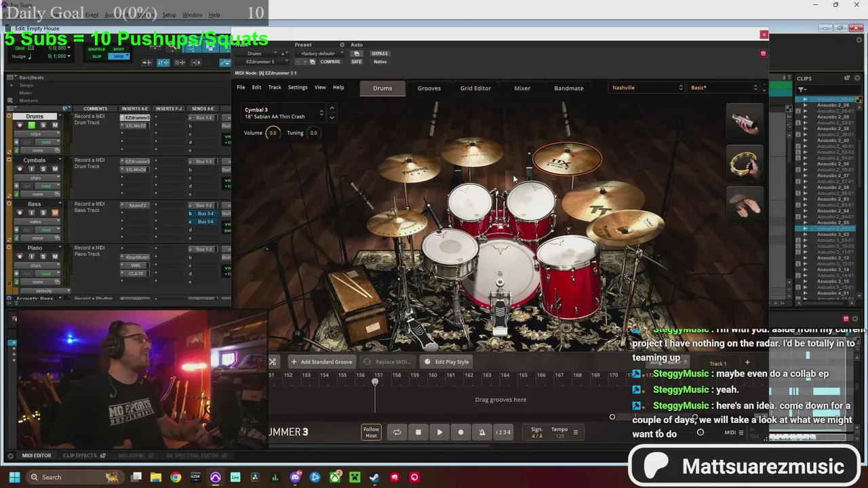The width and height of the screenshot is (868, 488).
Task: Click the hand clap percussion thumbnail
Action: [745, 206]
